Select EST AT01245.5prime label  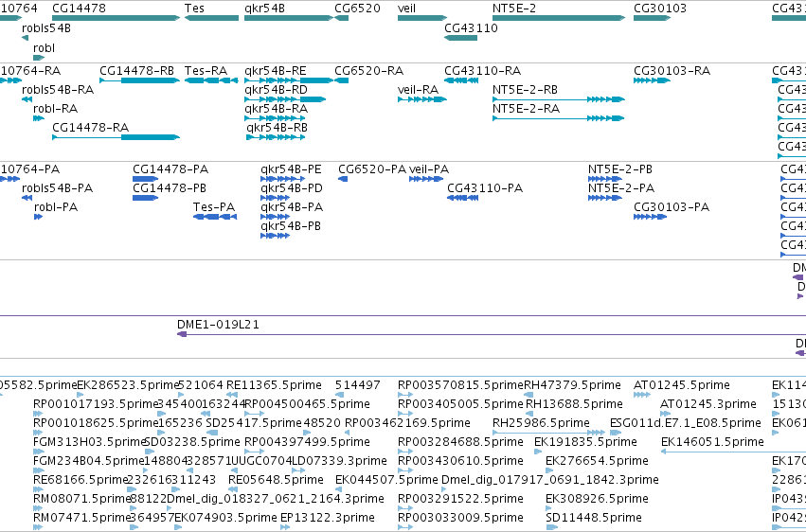pyautogui.click(x=682, y=385)
